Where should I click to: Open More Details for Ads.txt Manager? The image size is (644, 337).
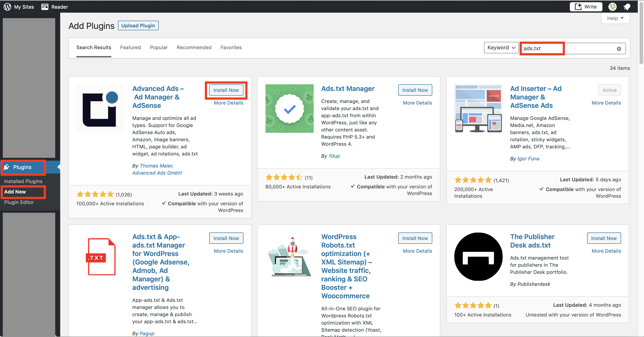417,103
